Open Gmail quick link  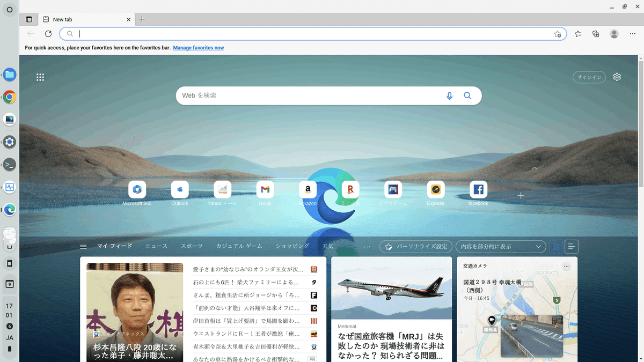265,194
